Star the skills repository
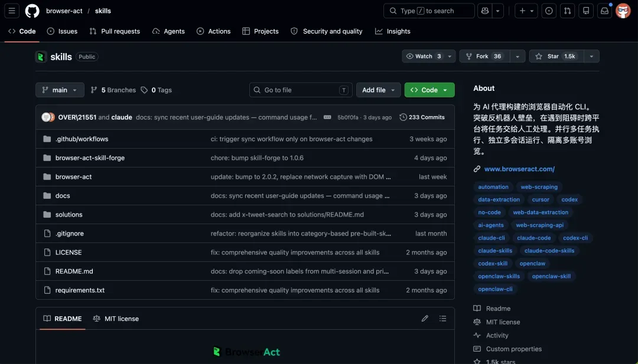Image resolution: width=638 pixels, height=364 pixels. (x=556, y=57)
